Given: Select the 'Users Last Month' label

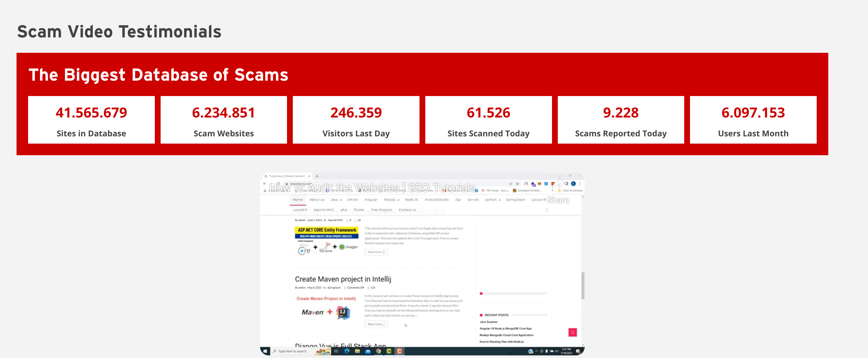Looking at the screenshot, I should point(753,133).
